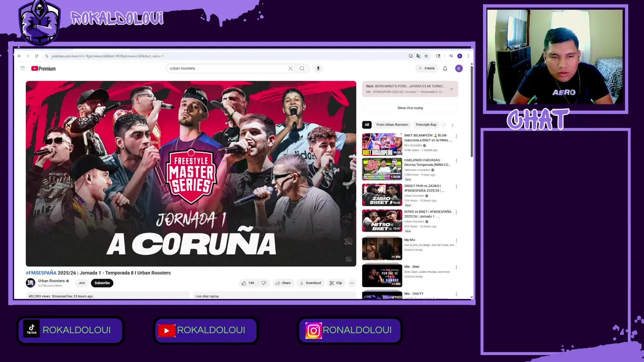Select the Freestyle Rap chip
The height and width of the screenshot is (362, 644).
pyautogui.click(x=426, y=125)
